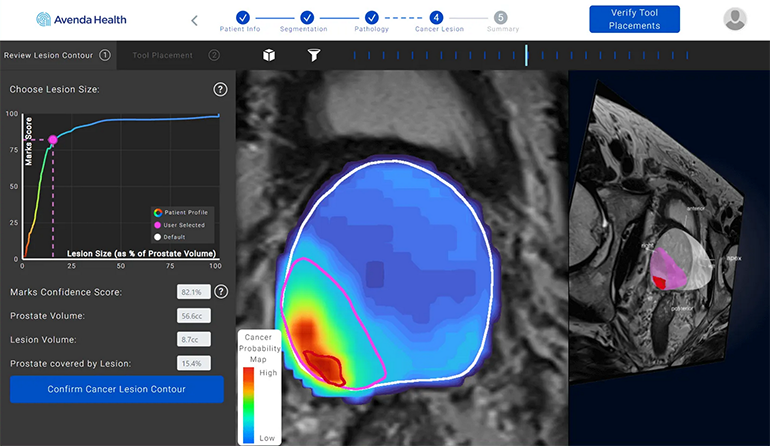
Task: Show help for Marks Confidence Score
Action: pos(220,292)
